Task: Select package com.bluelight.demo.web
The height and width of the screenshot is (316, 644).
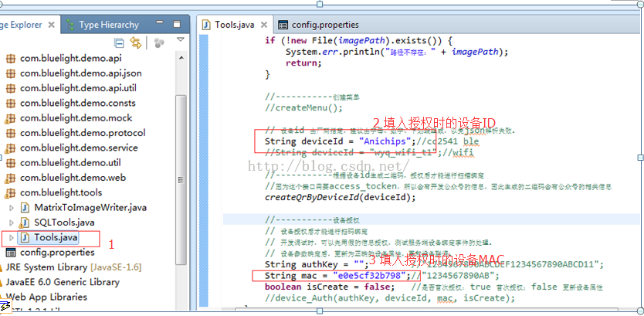Action: pos(73,178)
